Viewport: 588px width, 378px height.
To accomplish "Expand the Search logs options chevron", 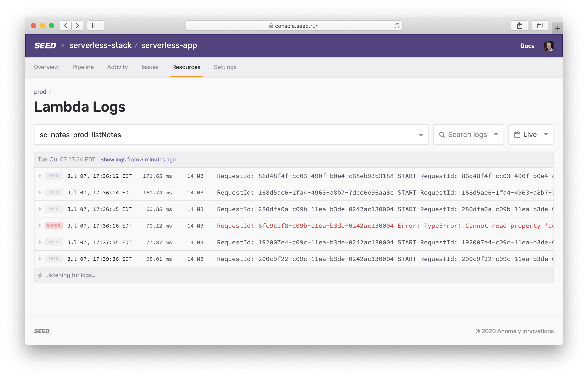I will 496,135.
